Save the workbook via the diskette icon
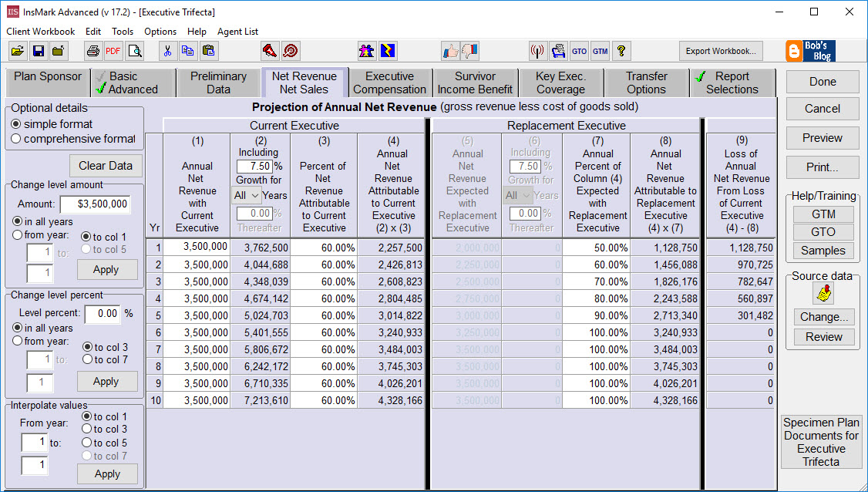The height and width of the screenshot is (492, 868). coord(37,51)
